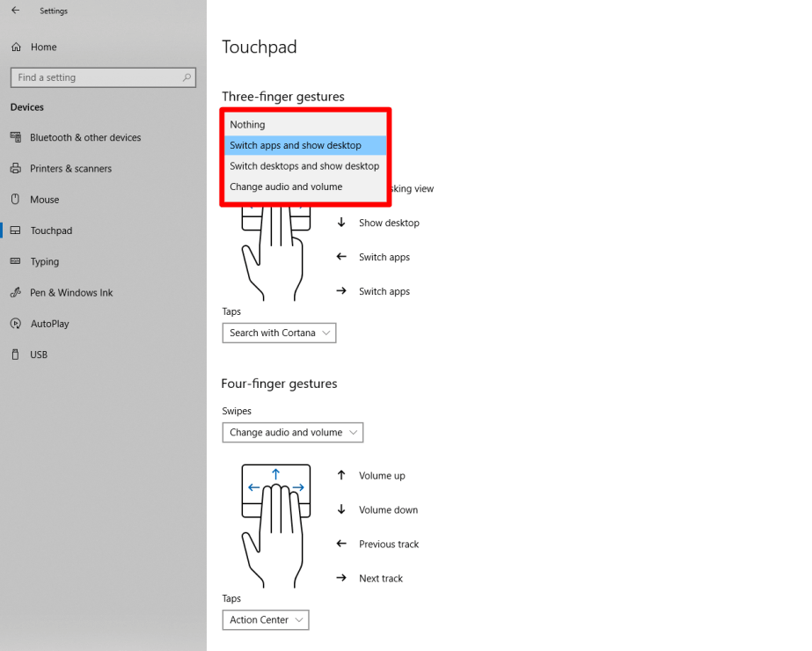This screenshot has width=812, height=651.
Task: Select the Touchpad page in sidebar
Action: point(103,230)
